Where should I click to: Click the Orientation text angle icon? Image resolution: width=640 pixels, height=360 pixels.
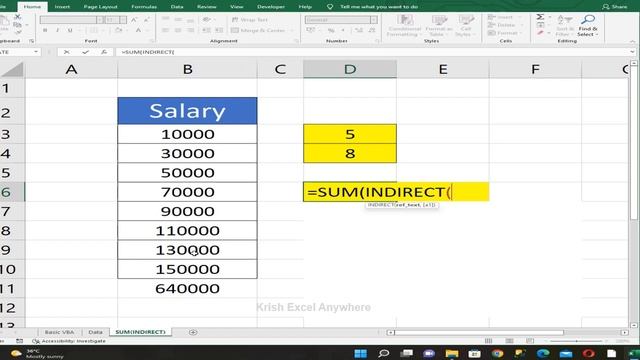click(207, 20)
